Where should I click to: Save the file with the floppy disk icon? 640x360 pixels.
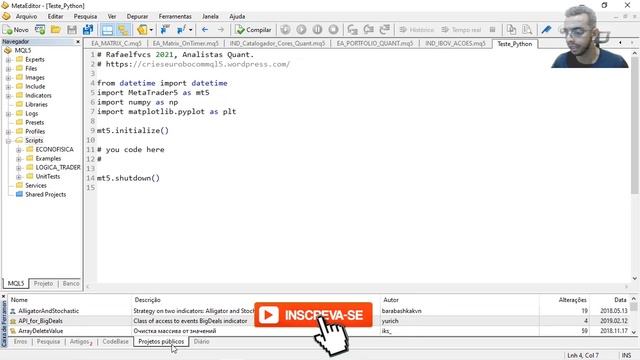tap(72, 29)
